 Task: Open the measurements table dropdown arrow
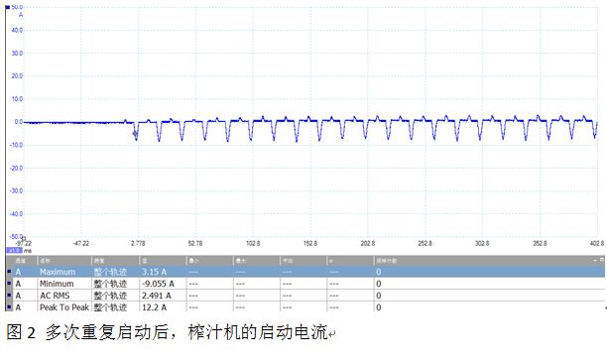pyautogui.click(x=595, y=260)
